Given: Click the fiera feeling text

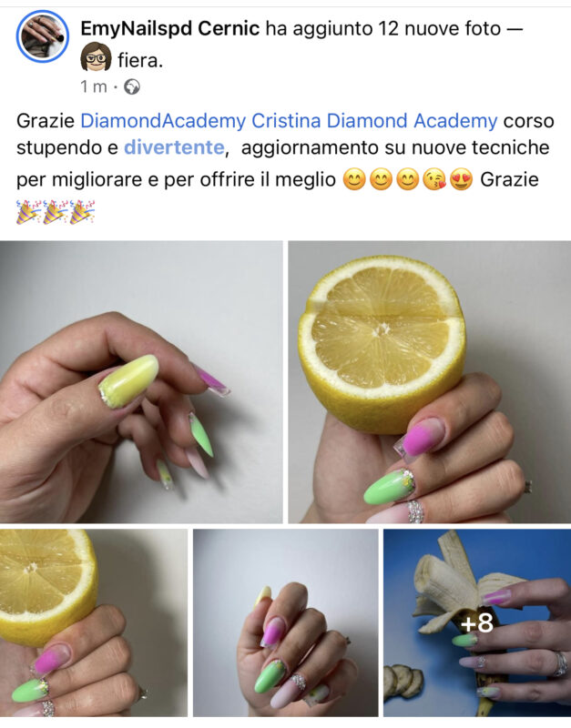Looking at the screenshot, I should pyautogui.click(x=140, y=60).
